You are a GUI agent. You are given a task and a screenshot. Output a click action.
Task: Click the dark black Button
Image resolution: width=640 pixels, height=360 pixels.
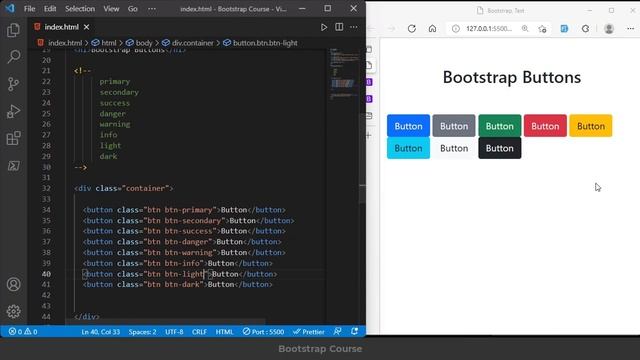[x=500, y=148]
